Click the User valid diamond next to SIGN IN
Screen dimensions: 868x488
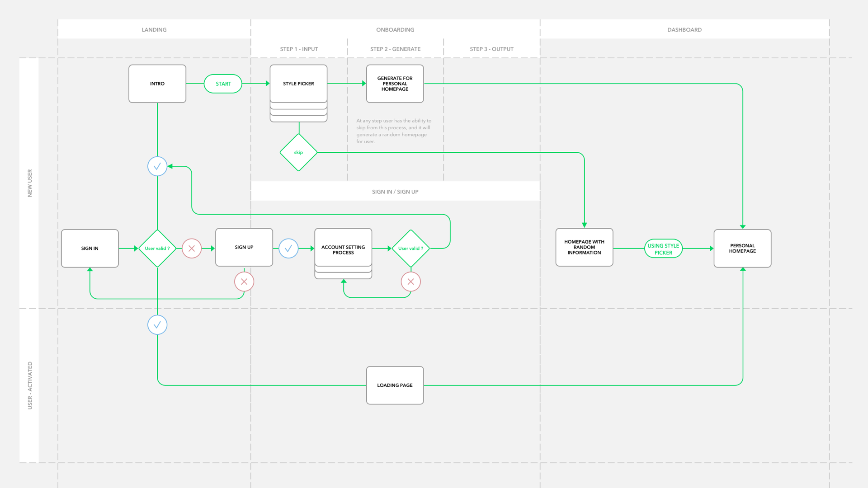[157, 249]
